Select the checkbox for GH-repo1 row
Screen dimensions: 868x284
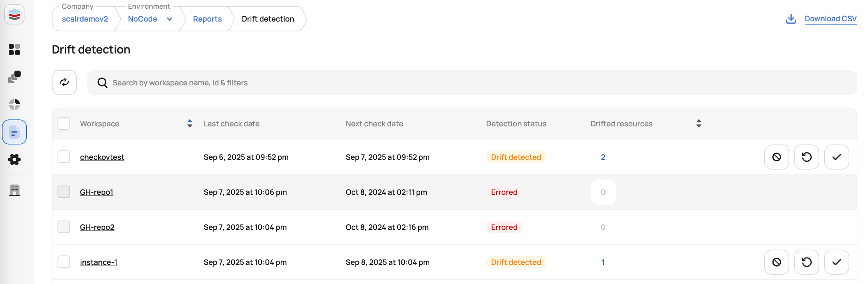point(64,192)
